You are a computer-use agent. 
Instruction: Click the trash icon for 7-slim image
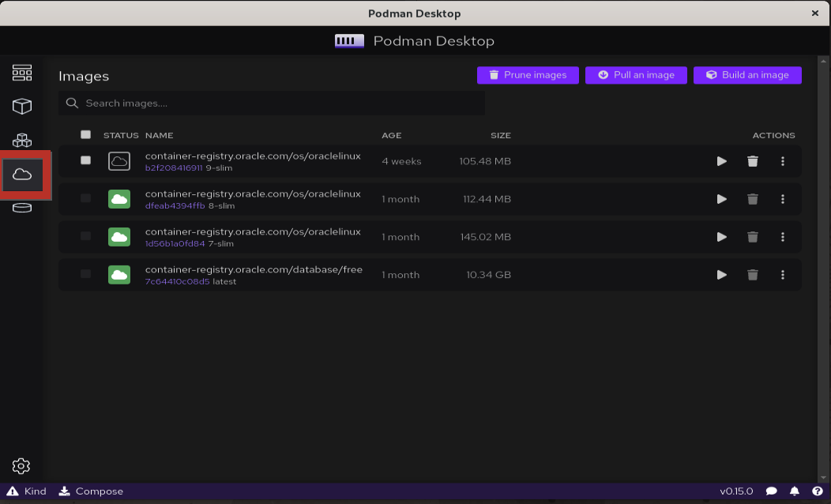tap(753, 237)
